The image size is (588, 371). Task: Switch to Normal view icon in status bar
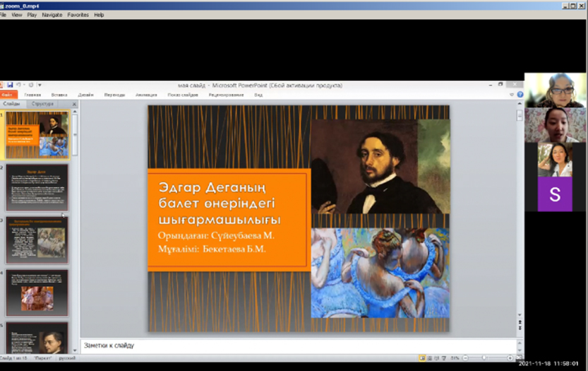[422, 359]
